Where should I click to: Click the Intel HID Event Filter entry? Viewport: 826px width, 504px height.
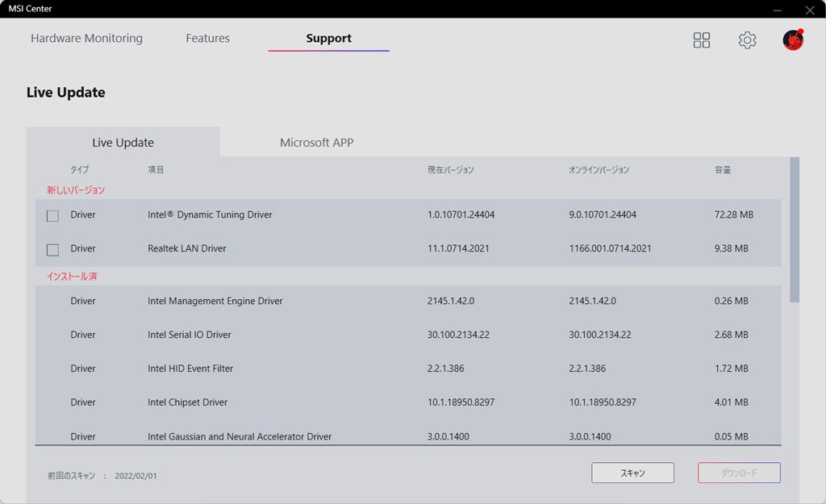190,369
